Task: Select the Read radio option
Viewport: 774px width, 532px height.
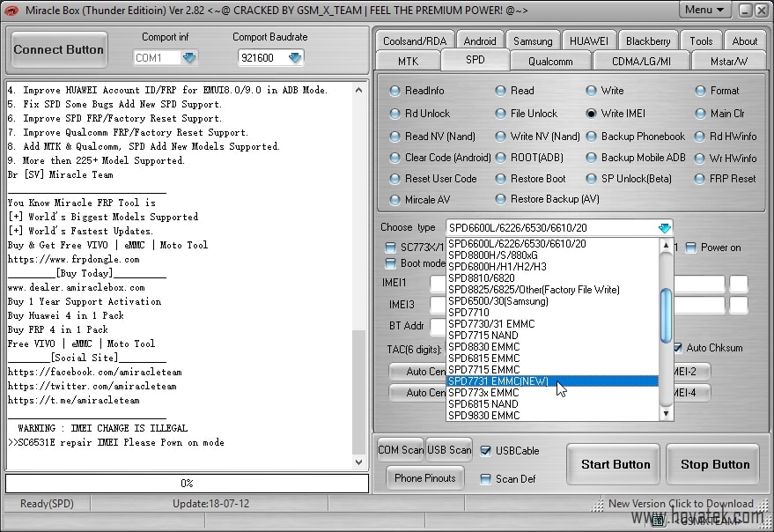Action: point(515,91)
